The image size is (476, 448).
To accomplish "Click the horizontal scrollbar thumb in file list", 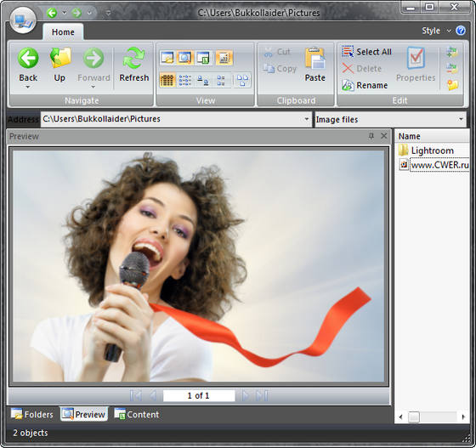I will click(413, 417).
